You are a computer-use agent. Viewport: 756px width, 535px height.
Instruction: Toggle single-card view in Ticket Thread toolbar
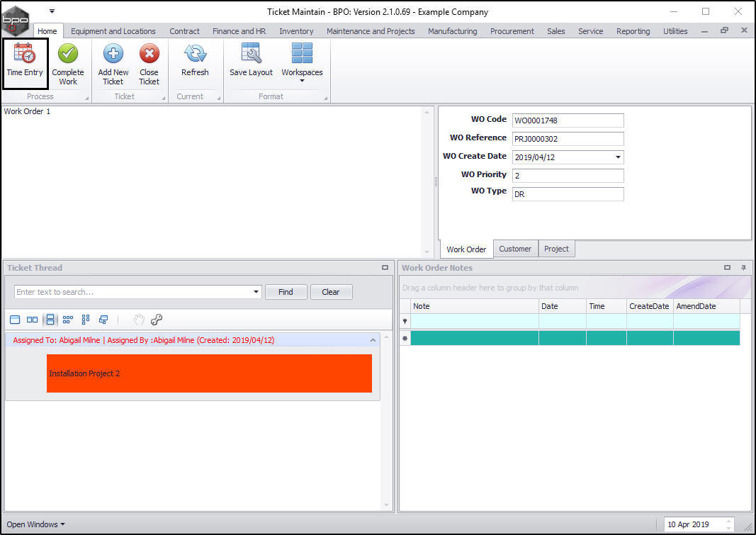[x=15, y=320]
